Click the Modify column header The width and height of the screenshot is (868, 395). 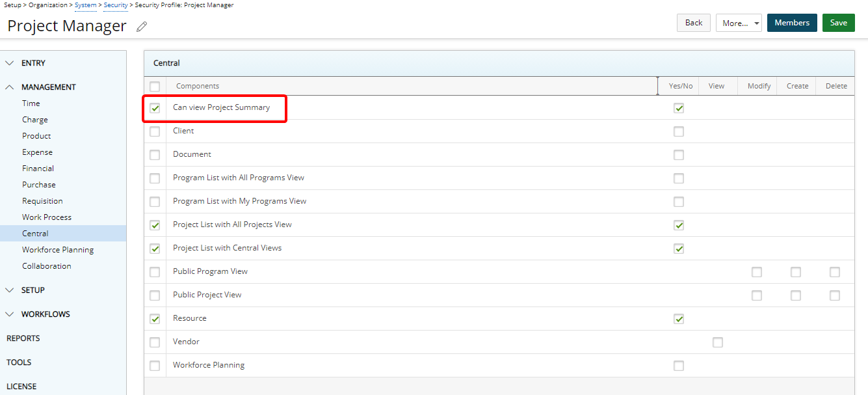tap(759, 86)
